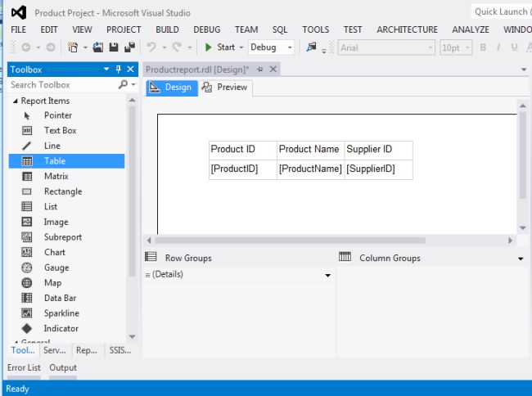This screenshot has width=532, height=396.
Task: Open the Error List panel
Action: 24,367
